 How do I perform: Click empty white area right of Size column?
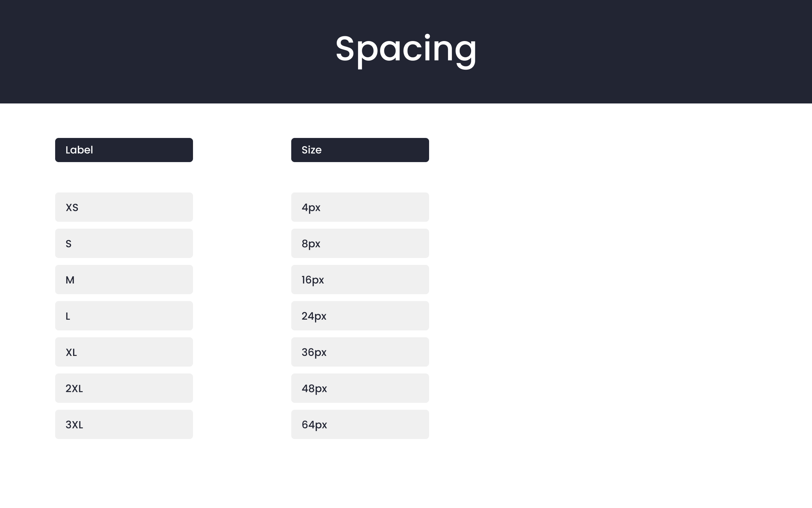tap(620, 276)
